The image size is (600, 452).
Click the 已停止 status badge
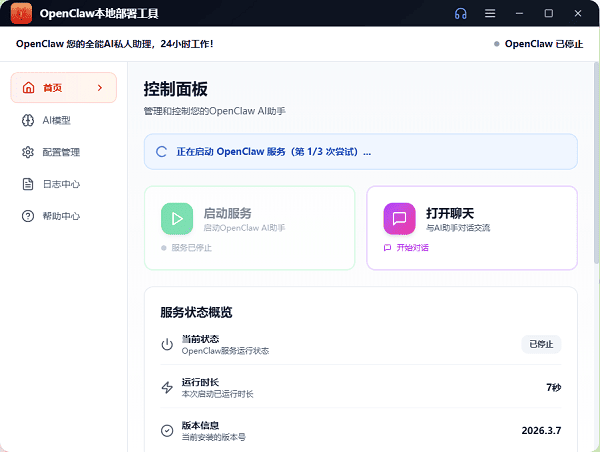(541, 344)
